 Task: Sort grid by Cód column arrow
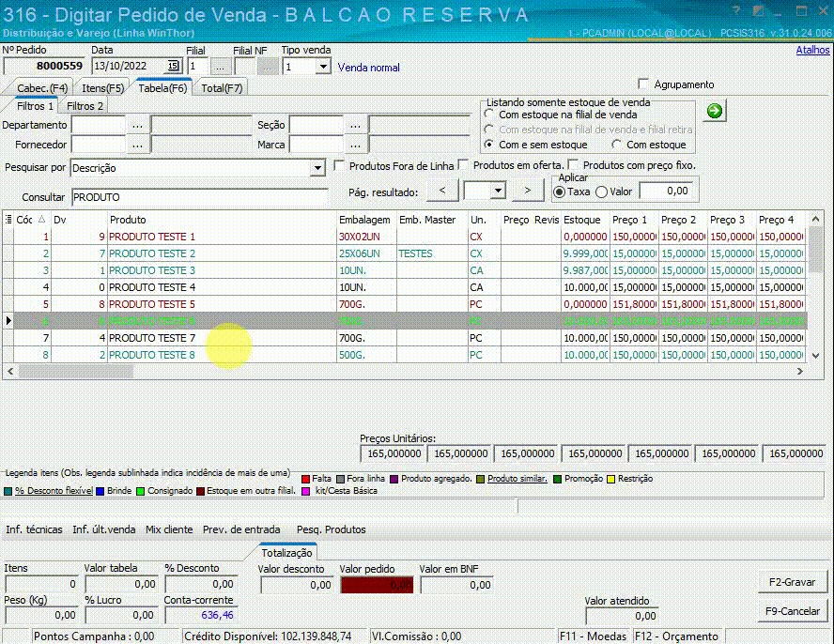pyautogui.click(x=41, y=219)
